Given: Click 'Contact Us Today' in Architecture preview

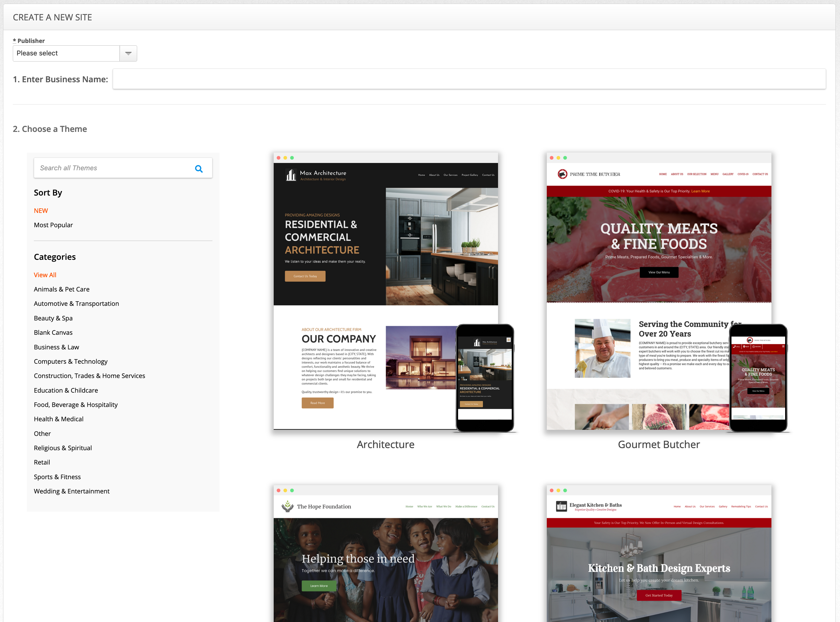Looking at the screenshot, I should click(305, 276).
